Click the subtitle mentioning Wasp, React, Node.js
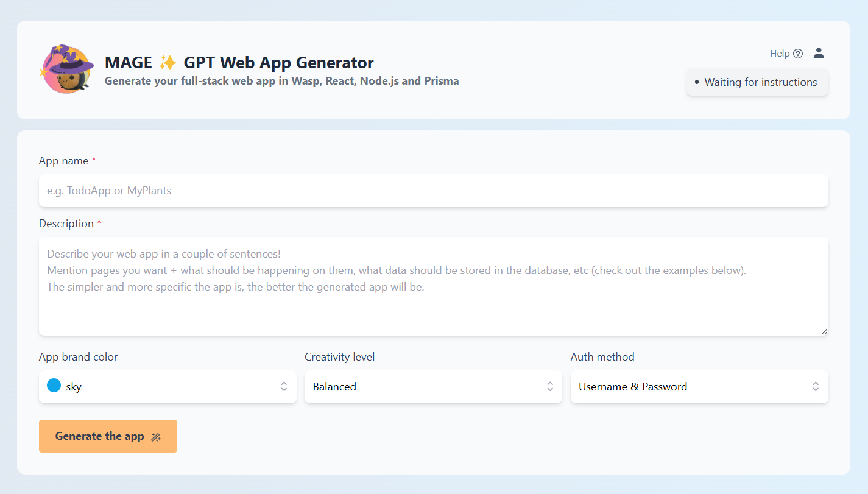The width and height of the screenshot is (868, 494). click(x=282, y=81)
